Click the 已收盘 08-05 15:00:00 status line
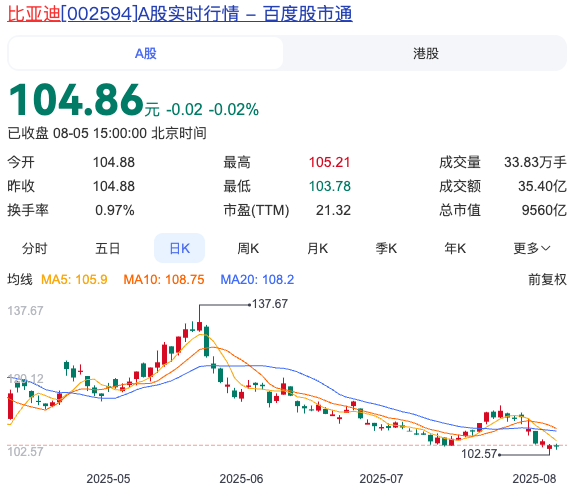Viewport: 576px width, 493px height. 107,133
